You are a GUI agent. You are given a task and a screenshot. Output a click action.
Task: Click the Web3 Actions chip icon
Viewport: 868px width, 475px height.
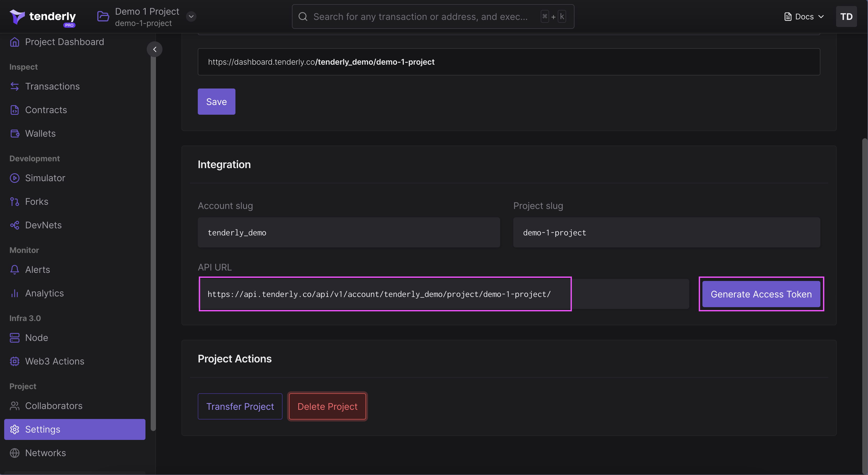tap(14, 361)
